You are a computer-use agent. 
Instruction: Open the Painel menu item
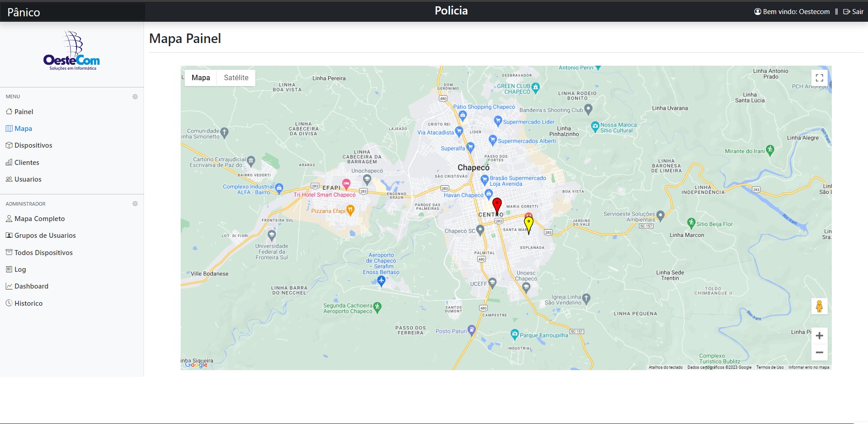(x=19, y=111)
